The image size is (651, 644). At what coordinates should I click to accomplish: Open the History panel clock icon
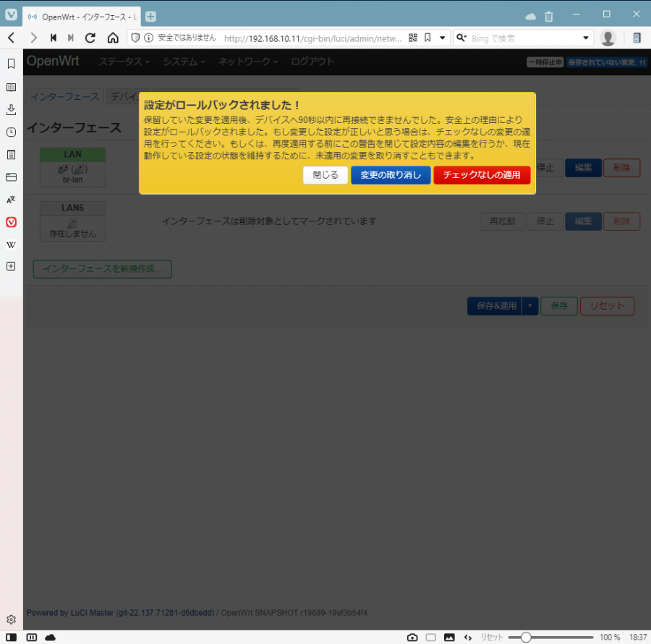click(x=11, y=132)
